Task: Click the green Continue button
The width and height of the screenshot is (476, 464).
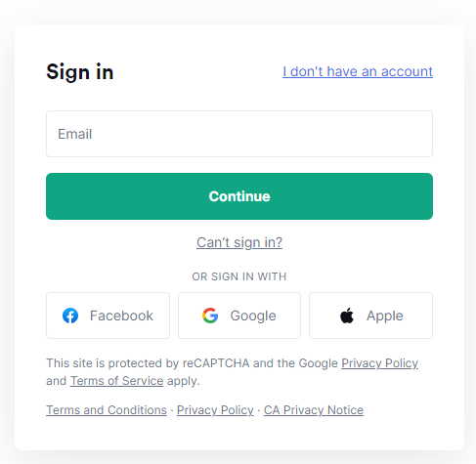Action: (239, 196)
